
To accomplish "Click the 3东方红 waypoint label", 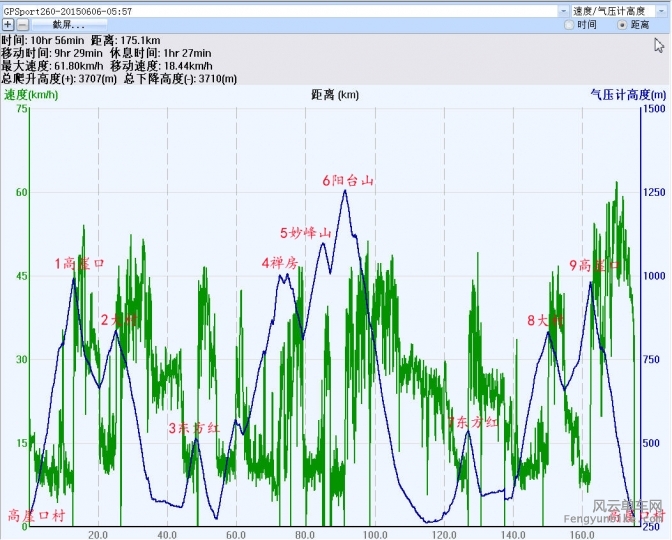I will point(194,428).
